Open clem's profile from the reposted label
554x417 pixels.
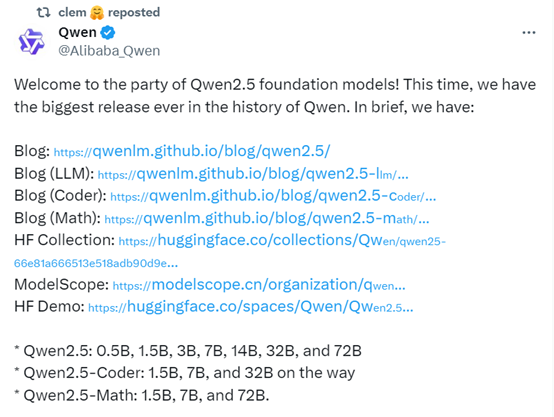(72, 12)
